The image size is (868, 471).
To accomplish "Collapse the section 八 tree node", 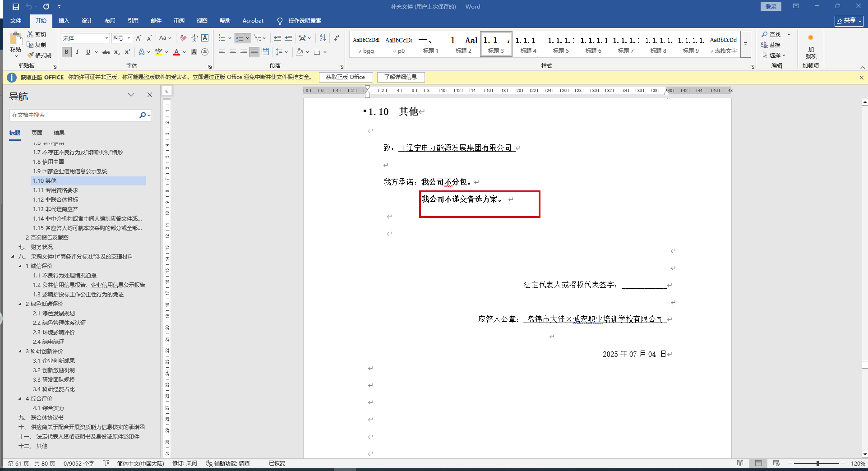I will pyautogui.click(x=13, y=257).
